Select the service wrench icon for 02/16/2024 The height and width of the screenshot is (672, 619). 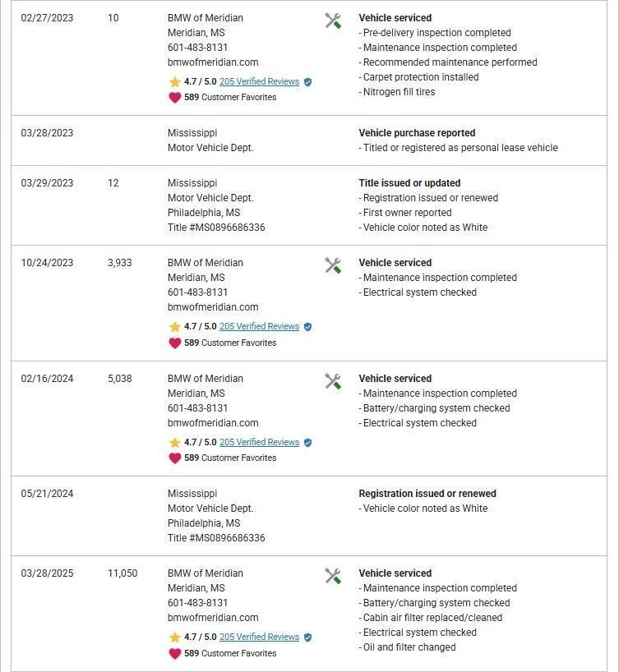click(333, 382)
